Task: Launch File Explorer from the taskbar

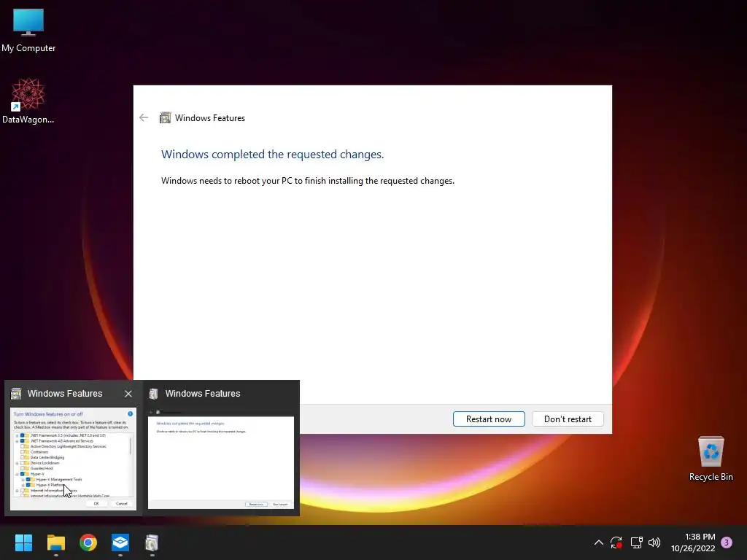Action: click(56, 542)
